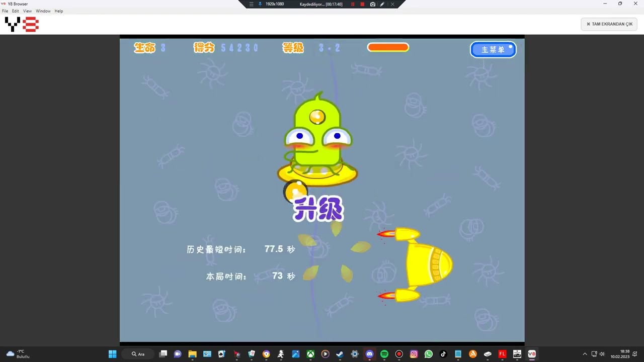Click the orange energy bar in game
This screenshot has height=362, width=644.
[388, 47]
